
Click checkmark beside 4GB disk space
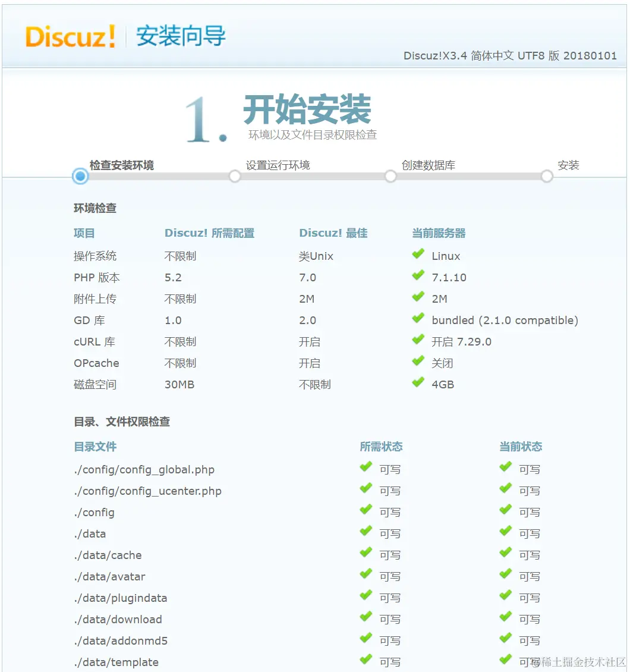click(418, 383)
